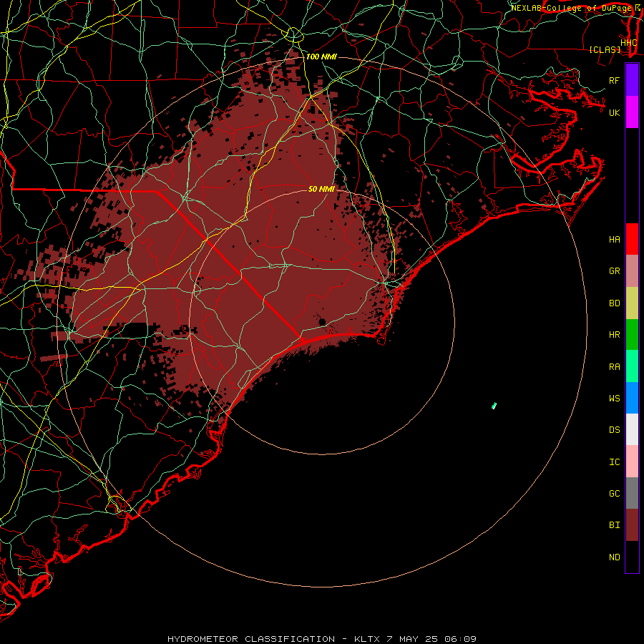Click the 50 NMI range ring label
644x644 pixels.
click(321, 189)
